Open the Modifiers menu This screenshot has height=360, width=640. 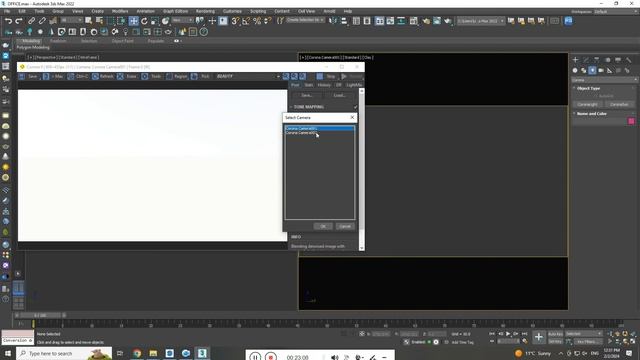pyautogui.click(x=120, y=11)
